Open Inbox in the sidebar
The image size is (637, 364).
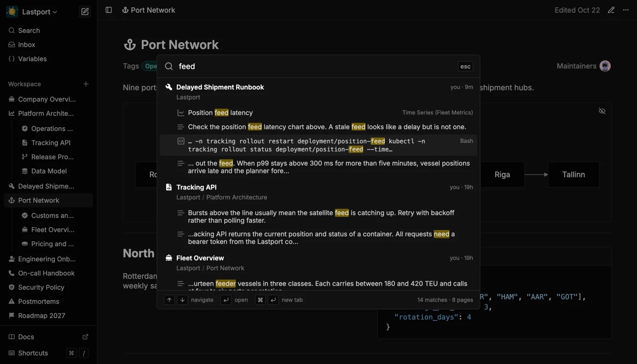(x=49, y=45)
